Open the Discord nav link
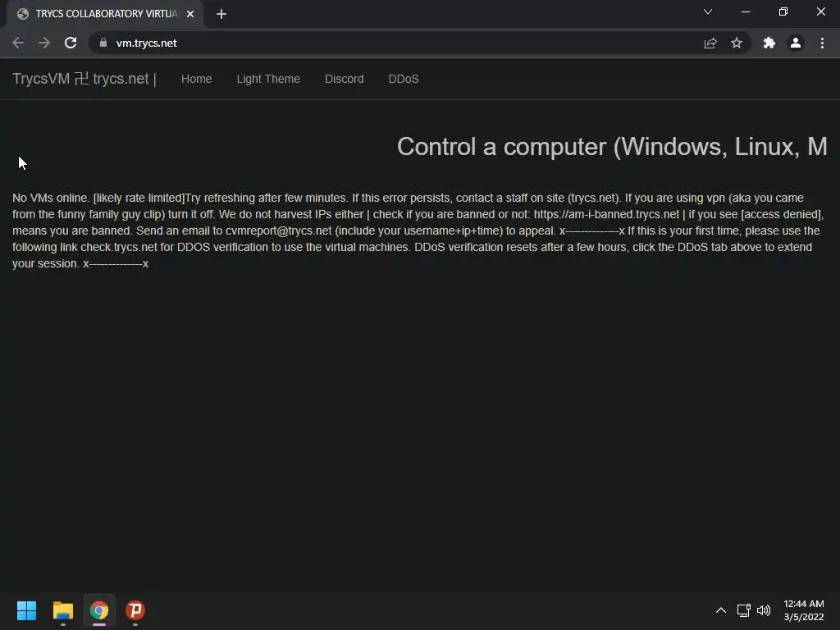The width and height of the screenshot is (840, 630). [344, 79]
